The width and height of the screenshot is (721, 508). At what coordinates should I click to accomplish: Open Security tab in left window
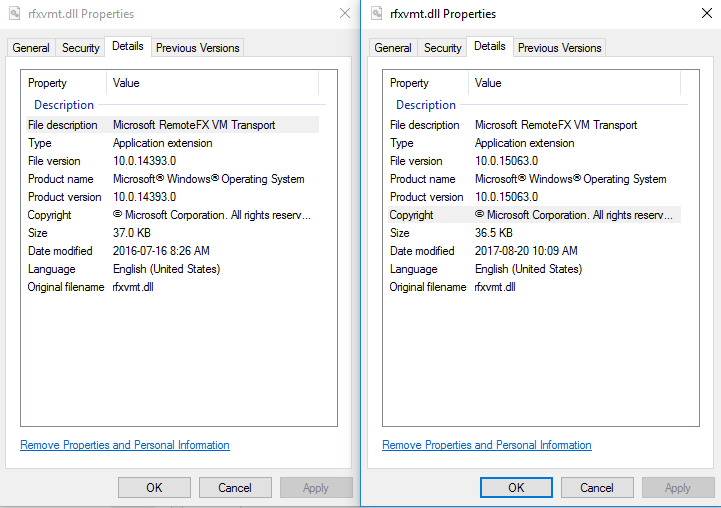click(80, 48)
